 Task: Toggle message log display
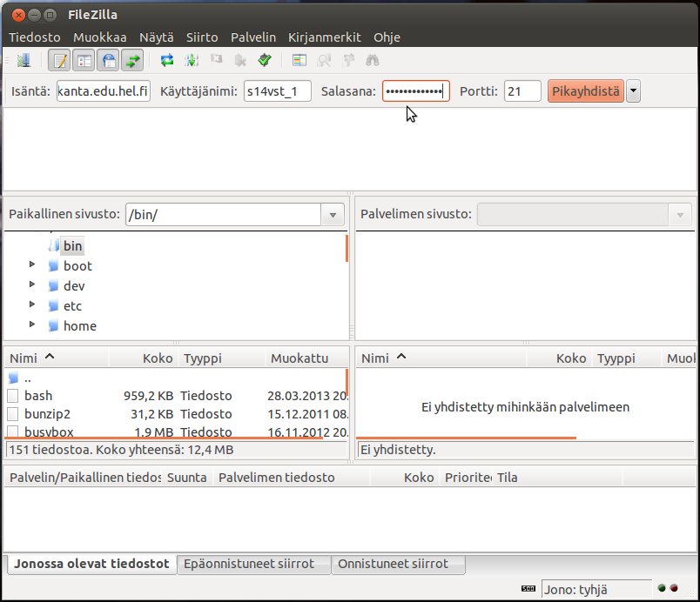(59, 60)
